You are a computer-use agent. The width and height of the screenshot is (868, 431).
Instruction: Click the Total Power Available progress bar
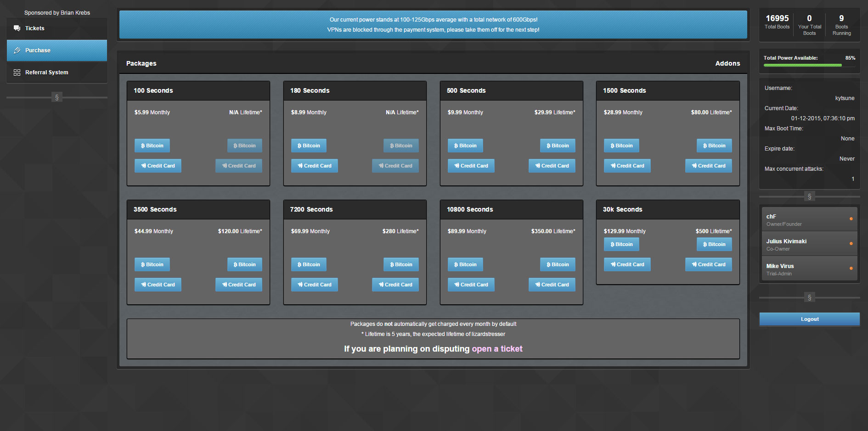click(x=809, y=65)
